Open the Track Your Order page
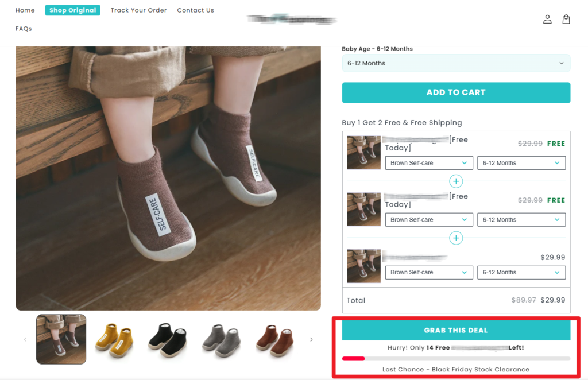 [x=138, y=10]
